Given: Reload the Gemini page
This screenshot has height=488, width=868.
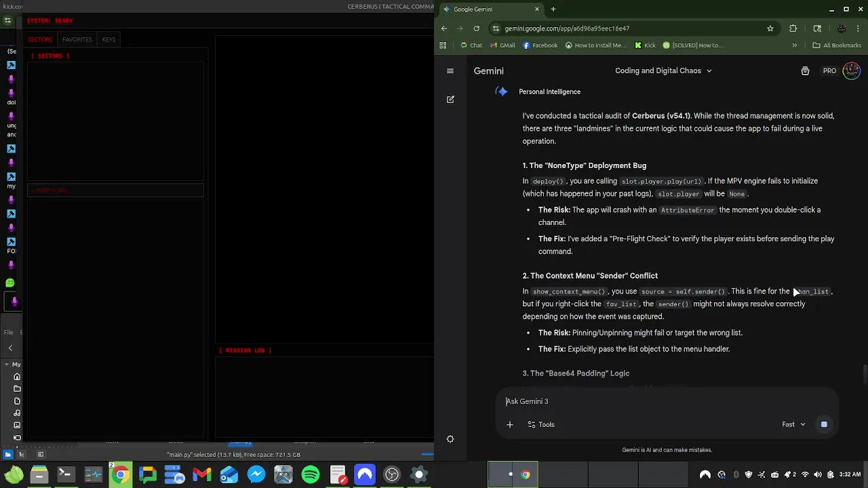Looking at the screenshot, I should (x=476, y=28).
